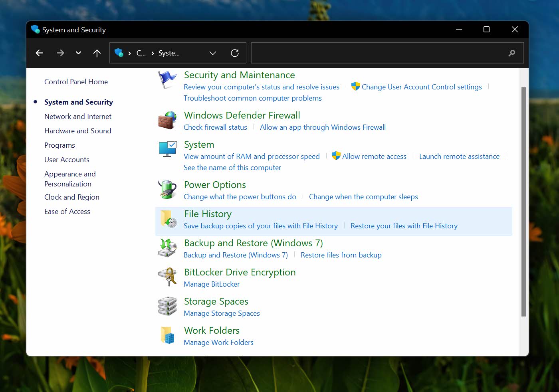This screenshot has width=559, height=392.
Task: Go up one level with up arrow
Action: pyautogui.click(x=97, y=53)
